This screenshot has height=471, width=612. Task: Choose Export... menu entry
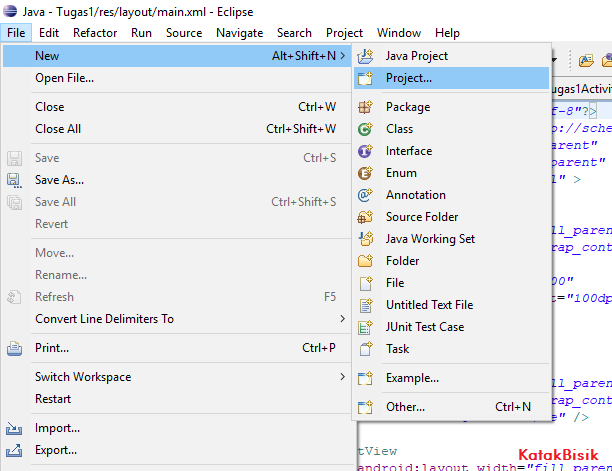click(177, 450)
